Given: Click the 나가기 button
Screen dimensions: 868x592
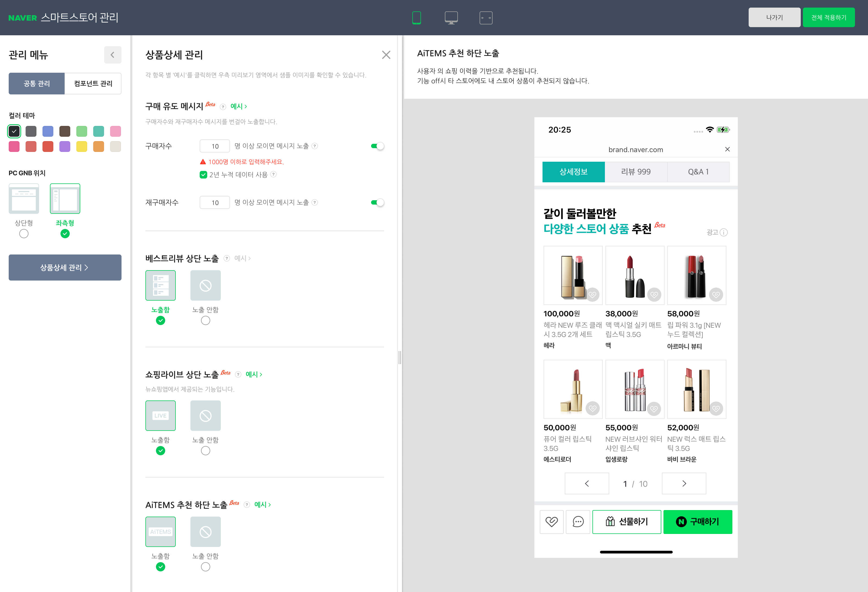Looking at the screenshot, I should pyautogui.click(x=774, y=18).
